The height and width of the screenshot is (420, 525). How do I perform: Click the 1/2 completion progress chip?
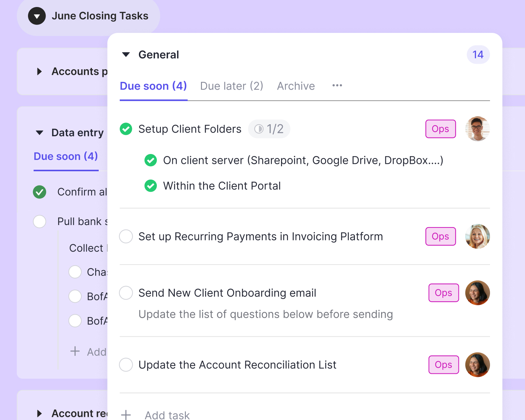coord(269,129)
